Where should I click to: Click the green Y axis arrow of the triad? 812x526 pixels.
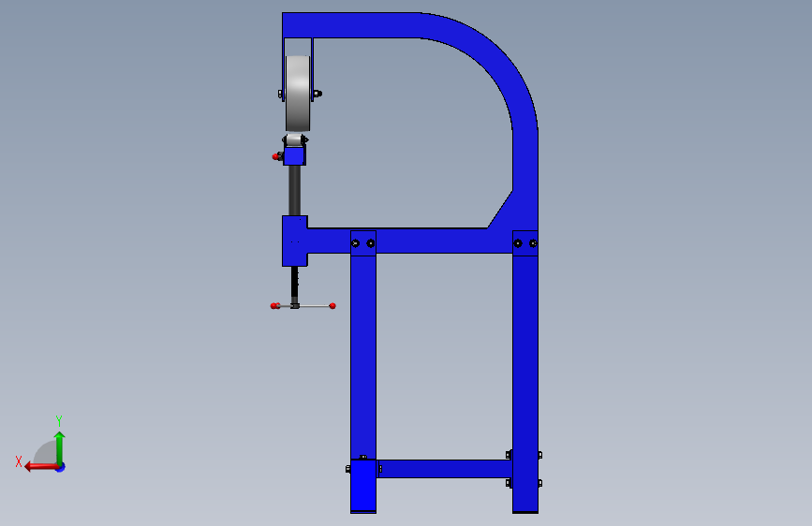click(60, 447)
